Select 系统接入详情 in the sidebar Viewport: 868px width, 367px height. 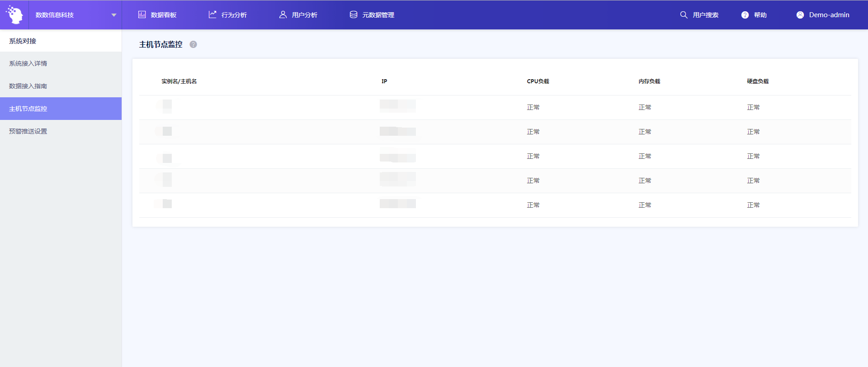pos(28,63)
